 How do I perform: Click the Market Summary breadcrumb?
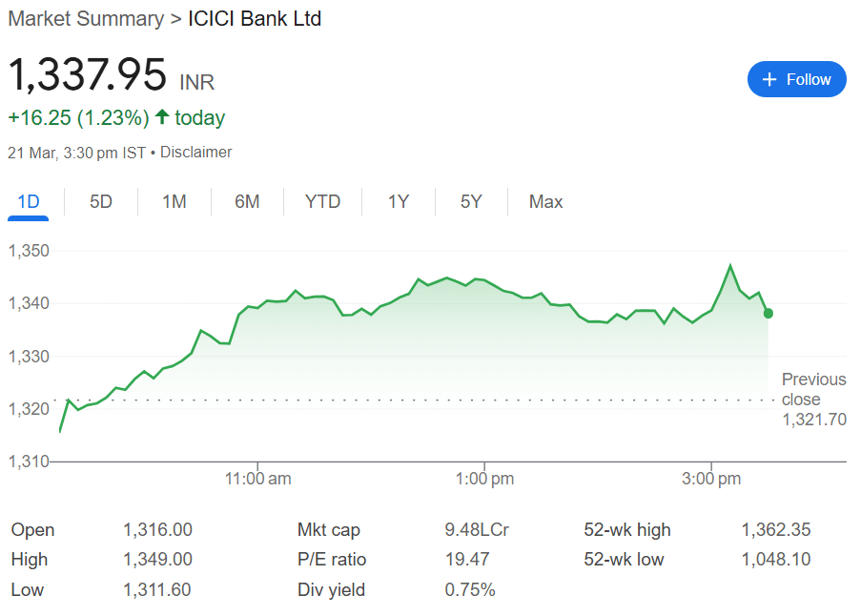(86, 19)
